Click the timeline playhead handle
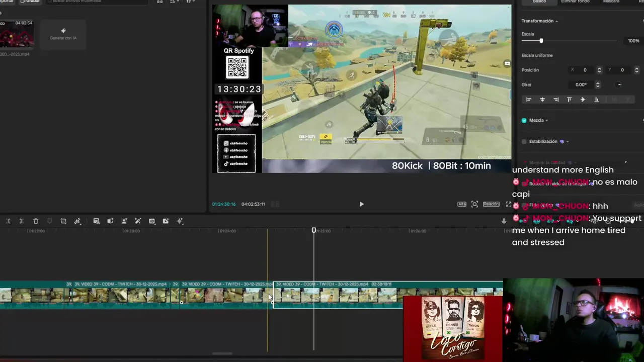 coord(314,230)
